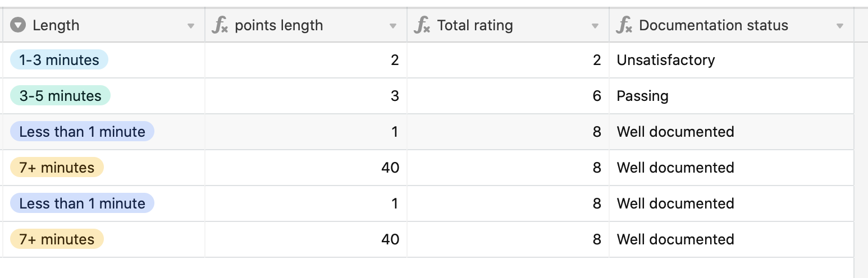Click the first yellow 7+ minutes tag
This screenshot has height=278, width=868.
tap(57, 168)
